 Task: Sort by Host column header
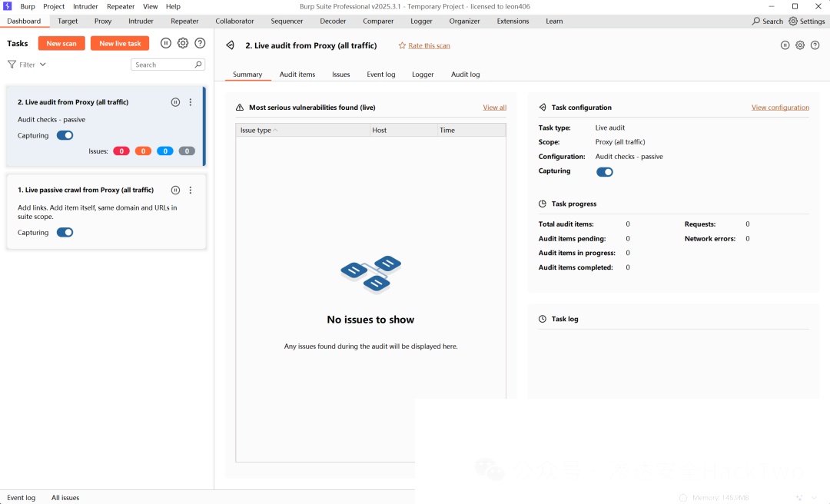pos(404,131)
